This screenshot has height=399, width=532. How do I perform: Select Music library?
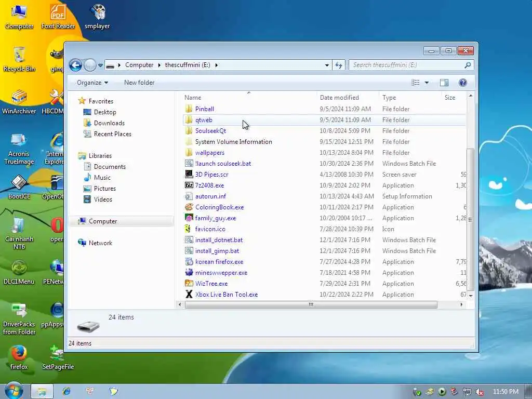click(102, 178)
